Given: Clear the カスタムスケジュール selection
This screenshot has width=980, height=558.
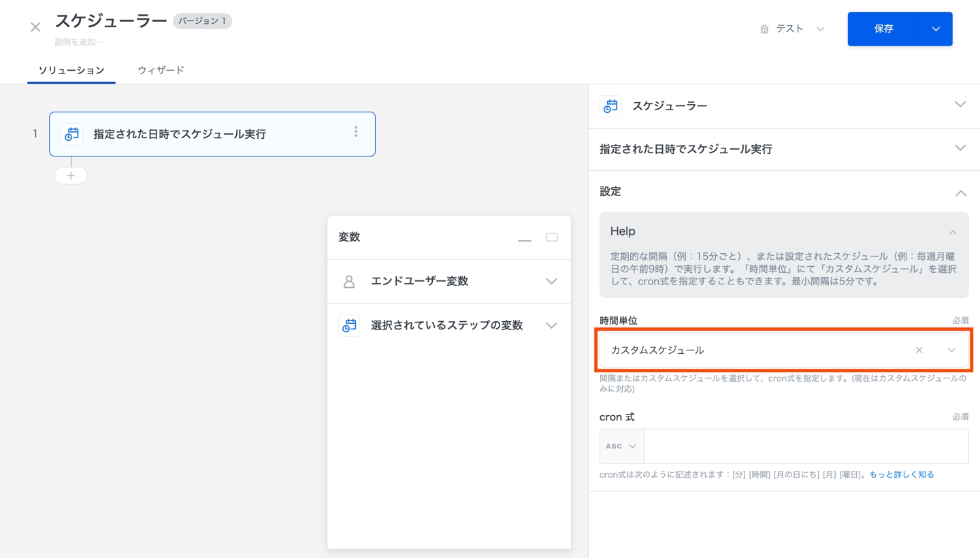Looking at the screenshot, I should tap(919, 350).
